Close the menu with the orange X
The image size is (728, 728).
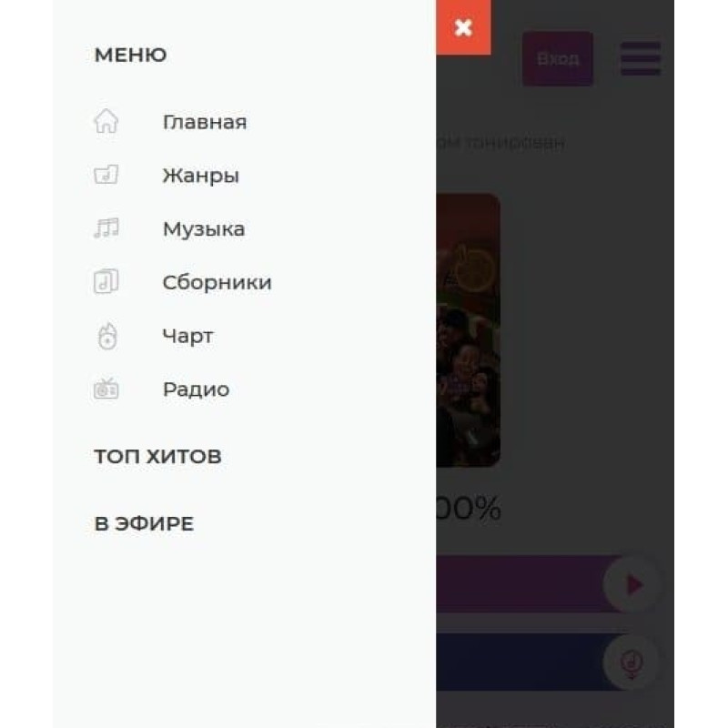465,27
